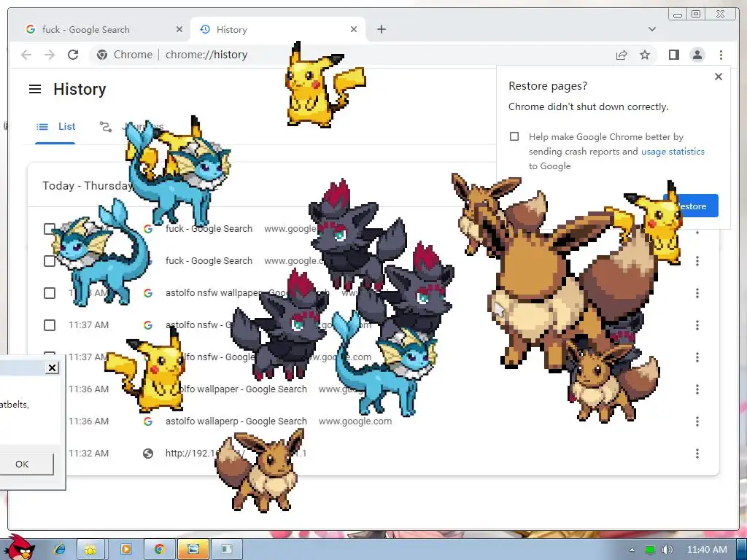The width and height of the screenshot is (747, 560).
Task: Open the usage statistics link
Action: 673,152
